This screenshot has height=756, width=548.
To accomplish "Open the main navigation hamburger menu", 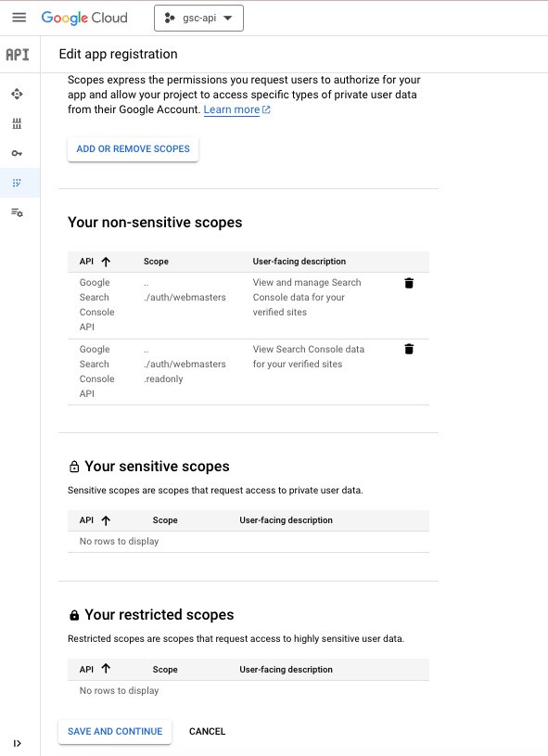I will (19, 17).
